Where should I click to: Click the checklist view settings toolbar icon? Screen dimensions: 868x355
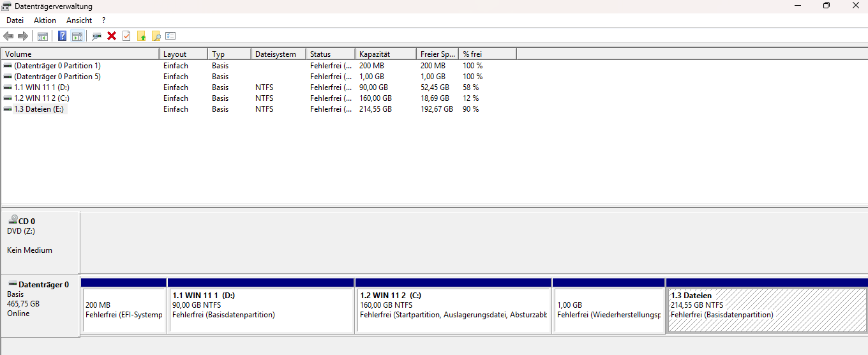(170, 36)
